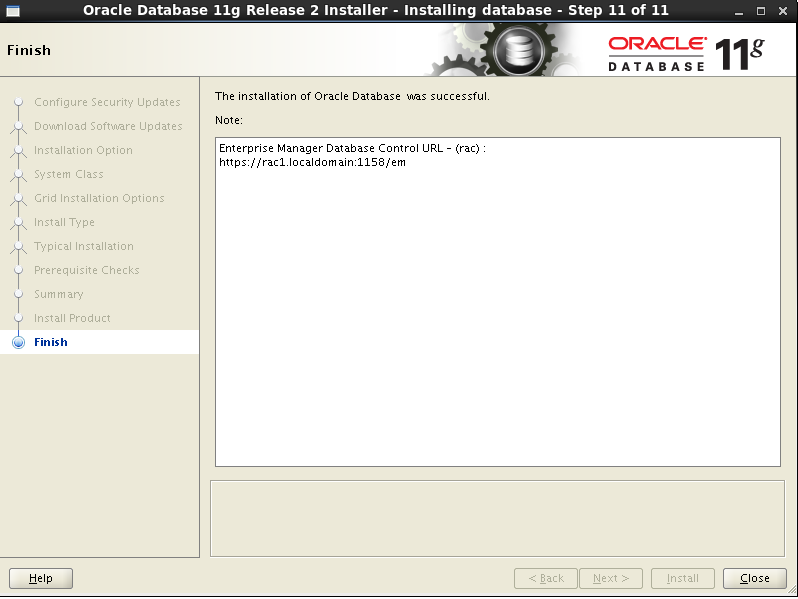Viewport: 798px width, 599px height.
Task: Click the window menu icon in title bar
Action: 13,11
